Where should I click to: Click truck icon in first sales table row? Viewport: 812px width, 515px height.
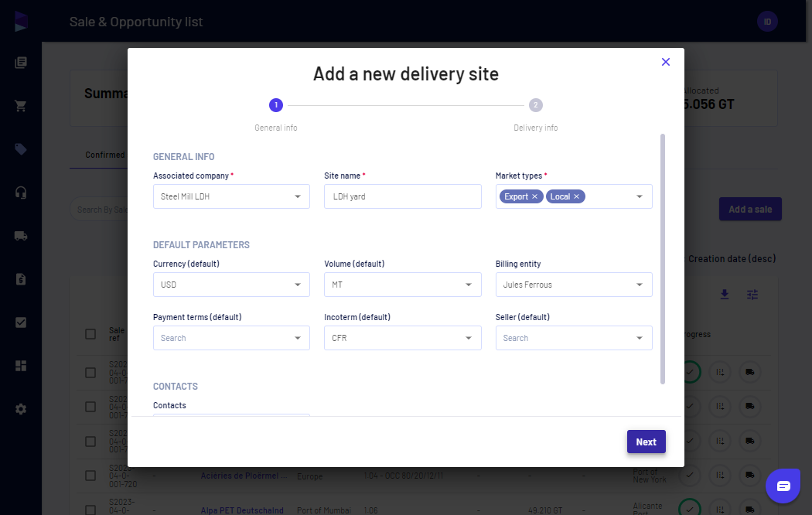tap(750, 372)
